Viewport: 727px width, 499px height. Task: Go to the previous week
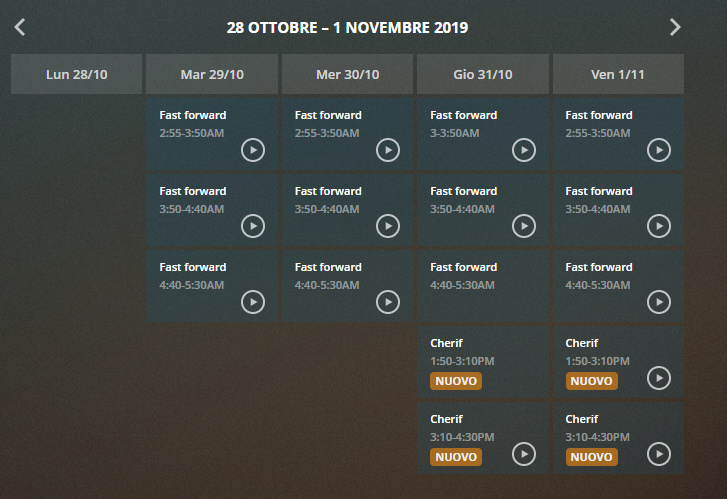[x=20, y=27]
